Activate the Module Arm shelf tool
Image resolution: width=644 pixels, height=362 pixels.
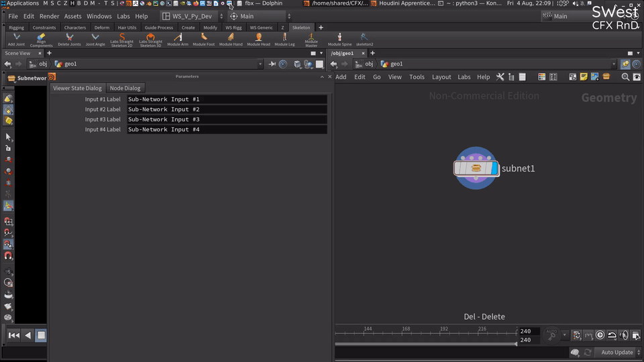[x=177, y=40]
